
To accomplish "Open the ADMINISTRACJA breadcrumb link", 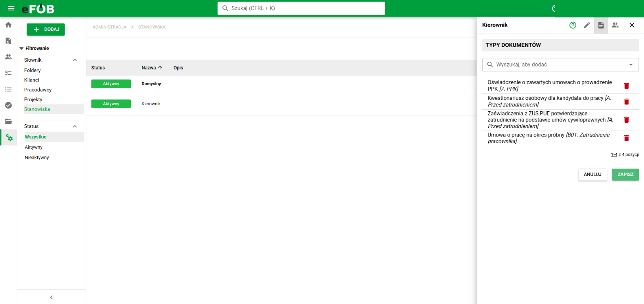I will click(x=109, y=27).
